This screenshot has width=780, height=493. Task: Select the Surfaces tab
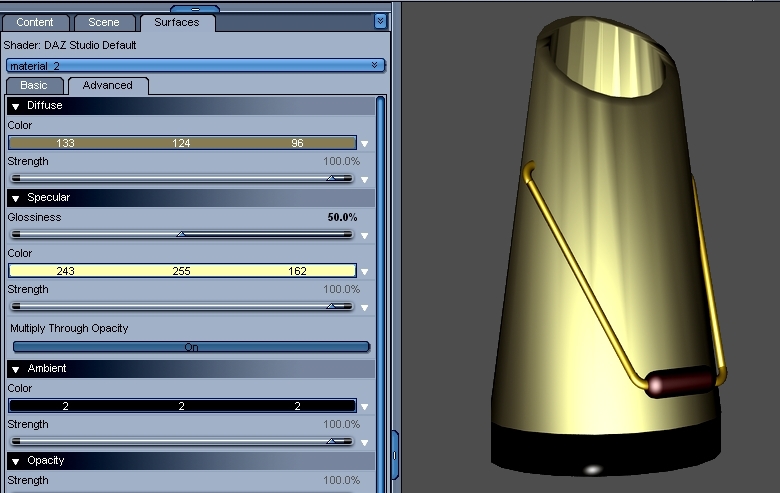point(177,22)
